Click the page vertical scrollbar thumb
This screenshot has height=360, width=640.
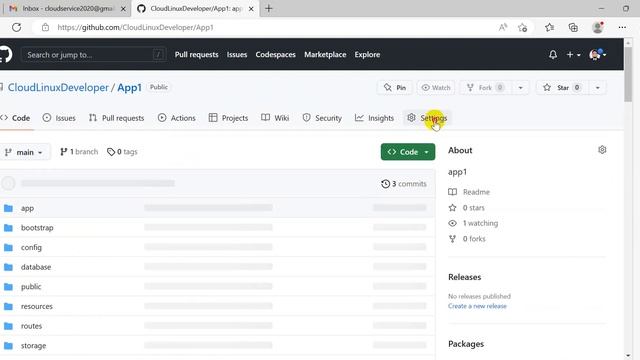click(x=628, y=74)
